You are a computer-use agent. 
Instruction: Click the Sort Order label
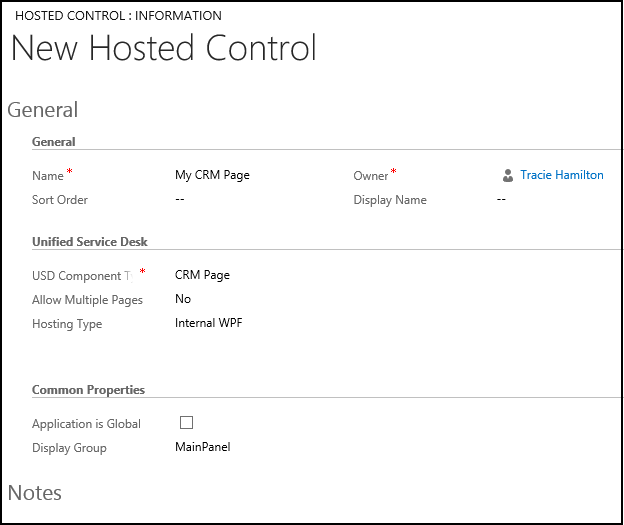point(60,200)
